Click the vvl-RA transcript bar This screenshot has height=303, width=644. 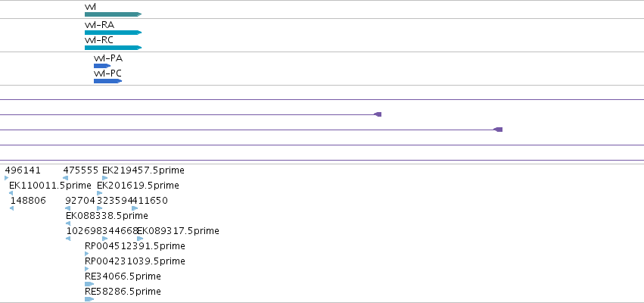click(x=113, y=33)
